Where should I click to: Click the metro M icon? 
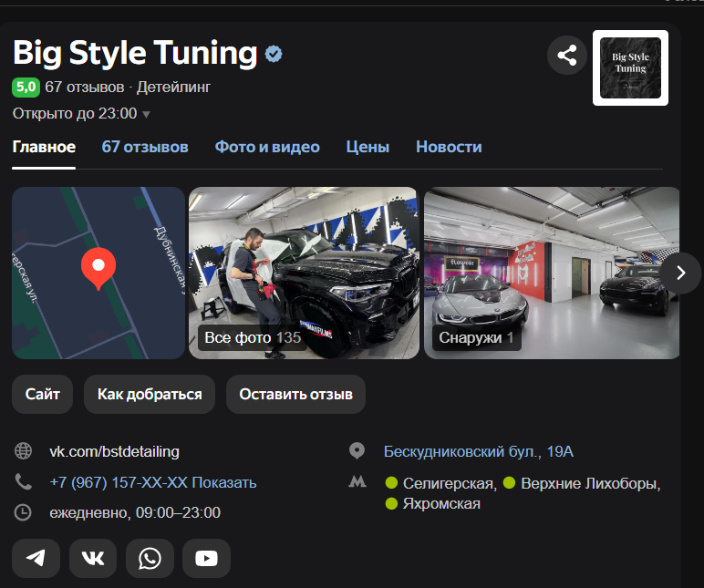click(x=357, y=482)
